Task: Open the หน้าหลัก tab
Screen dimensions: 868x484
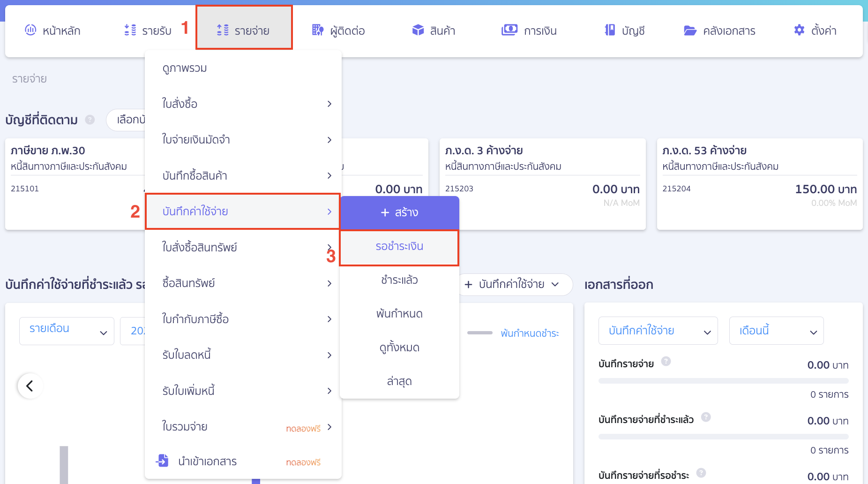Action: [52, 30]
